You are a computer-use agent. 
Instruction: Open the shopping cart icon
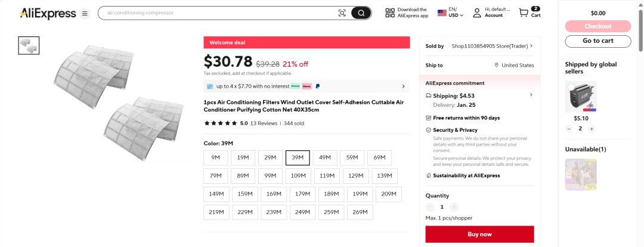(x=524, y=13)
